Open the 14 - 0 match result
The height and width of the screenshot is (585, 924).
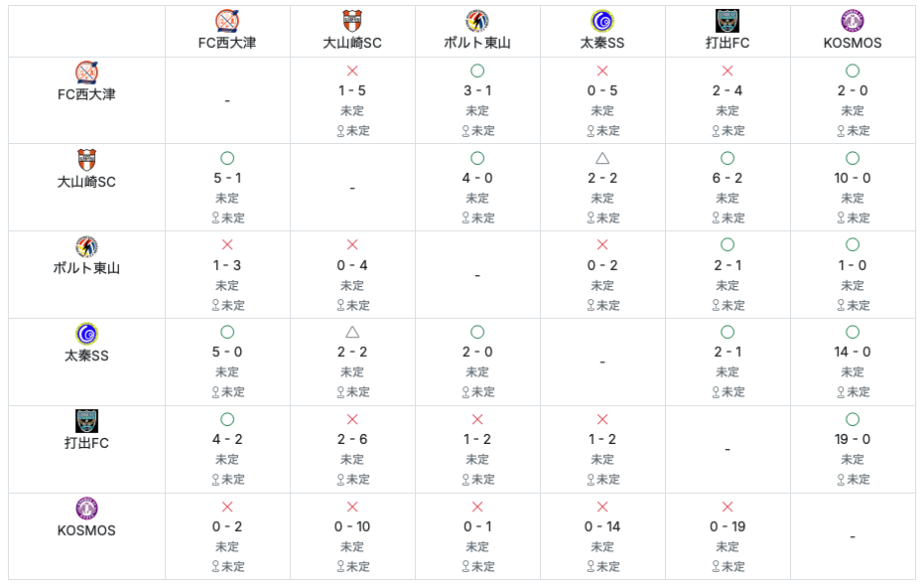tap(853, 353)
